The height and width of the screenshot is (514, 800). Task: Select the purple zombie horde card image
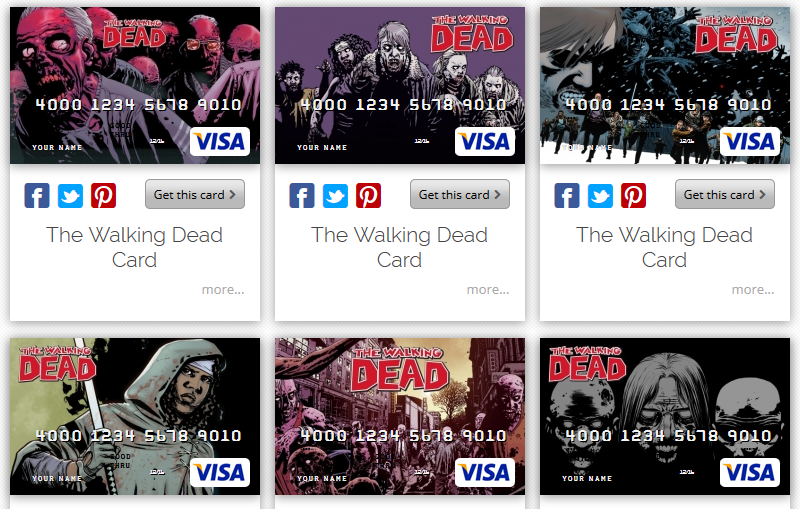point(400,85)
